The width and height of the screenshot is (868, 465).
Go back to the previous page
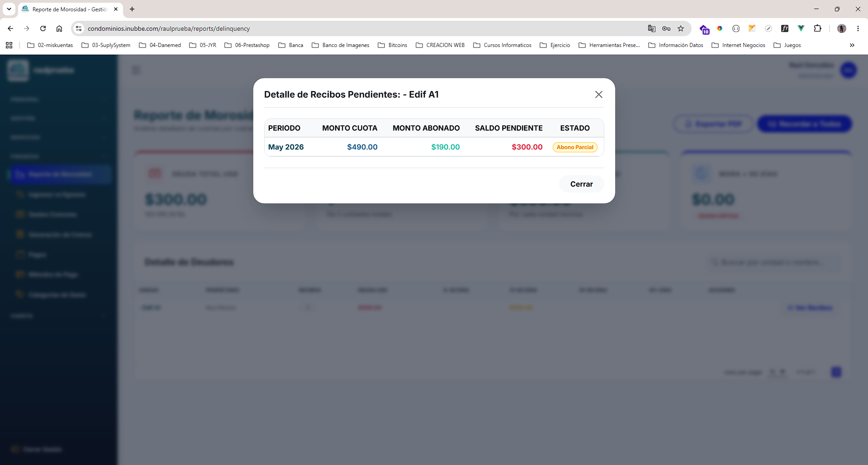coord(10,28)
